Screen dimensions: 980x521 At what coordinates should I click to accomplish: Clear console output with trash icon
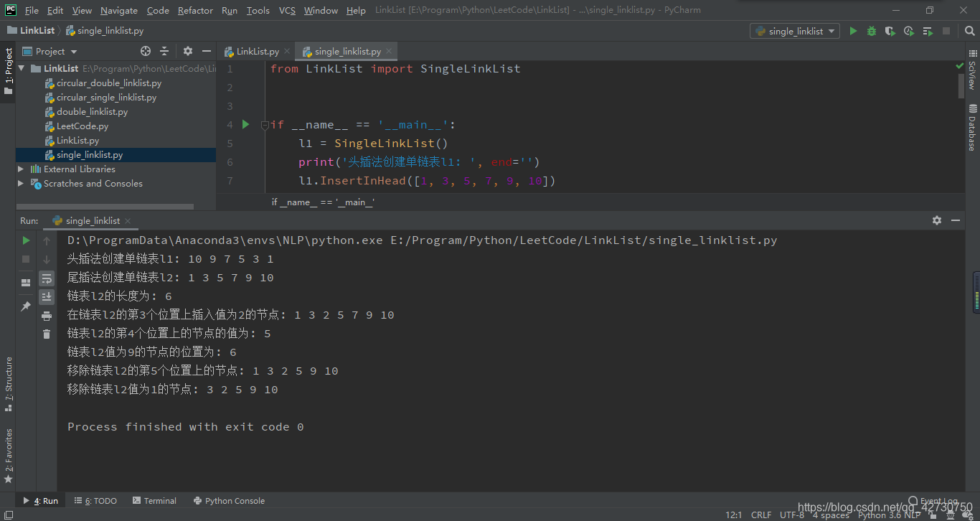tap(47, 334)
